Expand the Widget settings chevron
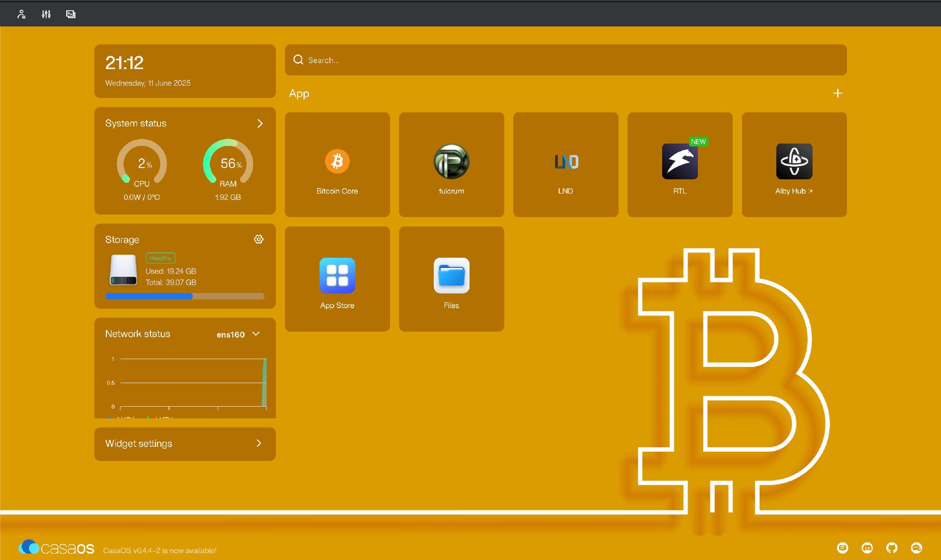The width and height of the screenshot is (941, 560). [259, 443]
